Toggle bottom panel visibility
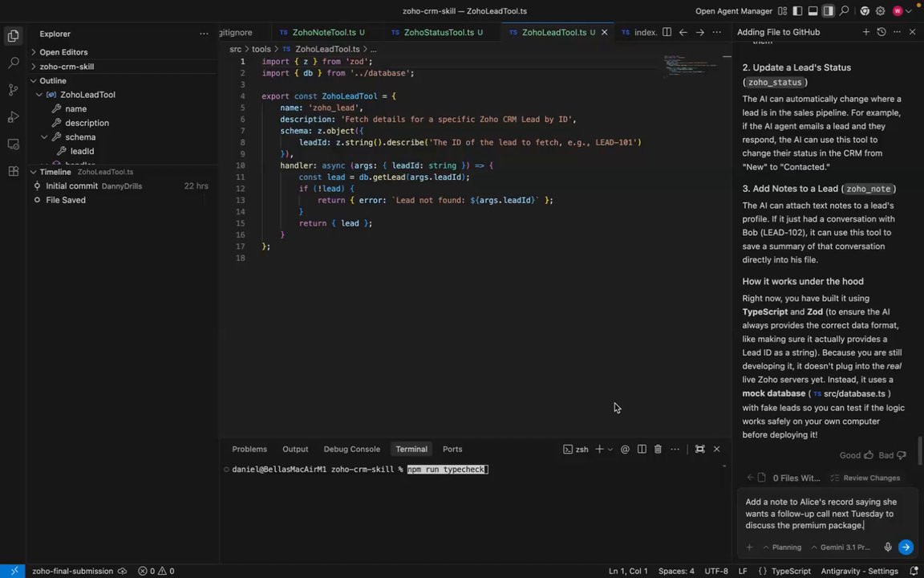Screen dimensions: 924x578 coord(813,10)
